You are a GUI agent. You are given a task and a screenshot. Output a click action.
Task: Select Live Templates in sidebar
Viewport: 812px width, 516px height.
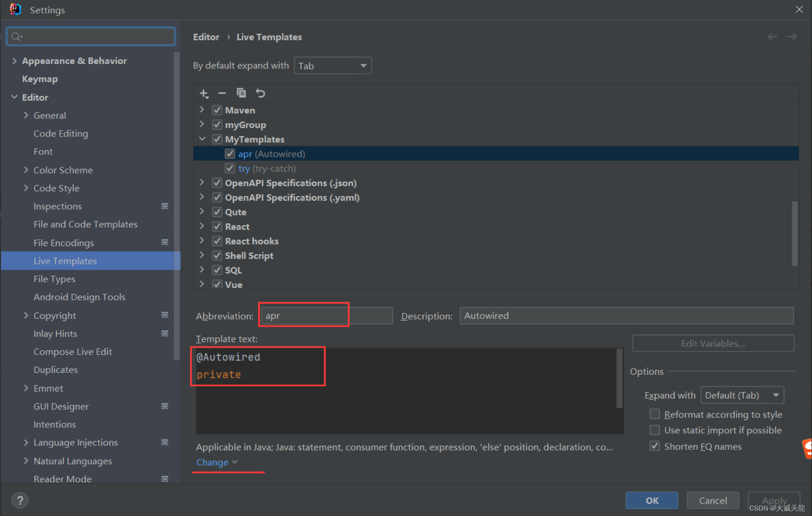click(91, 261)
